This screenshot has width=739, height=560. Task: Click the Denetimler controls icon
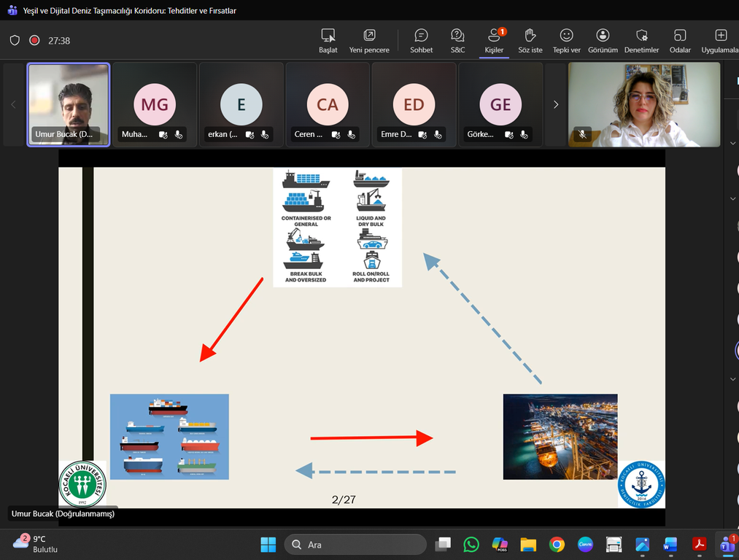tap(641, 40)
